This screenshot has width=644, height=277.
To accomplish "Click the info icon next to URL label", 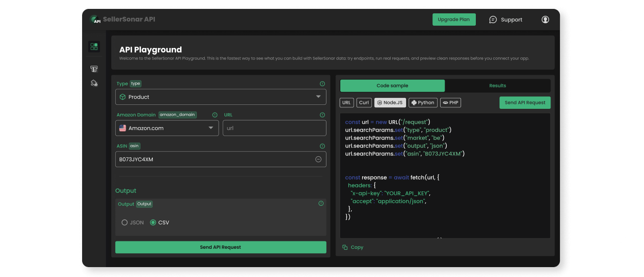I will (322, 115).
